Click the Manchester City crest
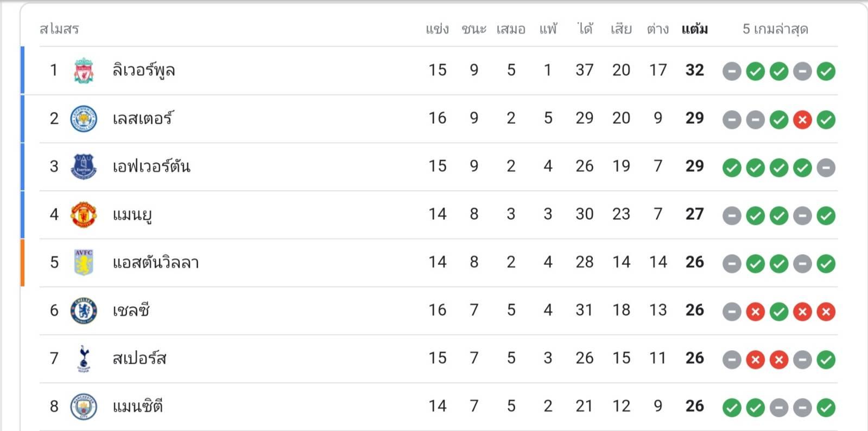This screenshot has width=868, height=431. coord(84,407)
